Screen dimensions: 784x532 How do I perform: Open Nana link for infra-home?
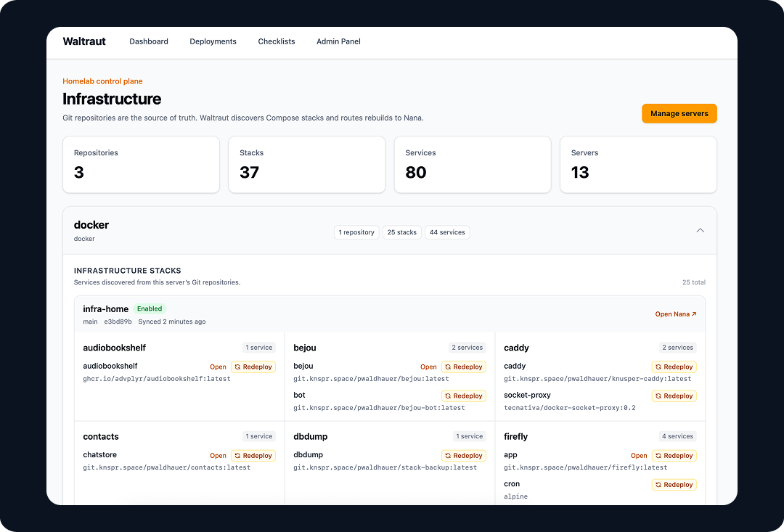[676, 314]
